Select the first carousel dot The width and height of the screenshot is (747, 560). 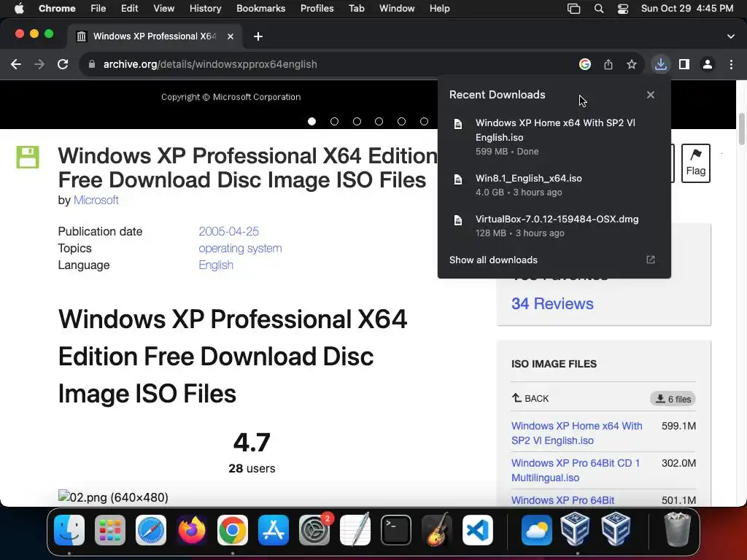point(311,122)
